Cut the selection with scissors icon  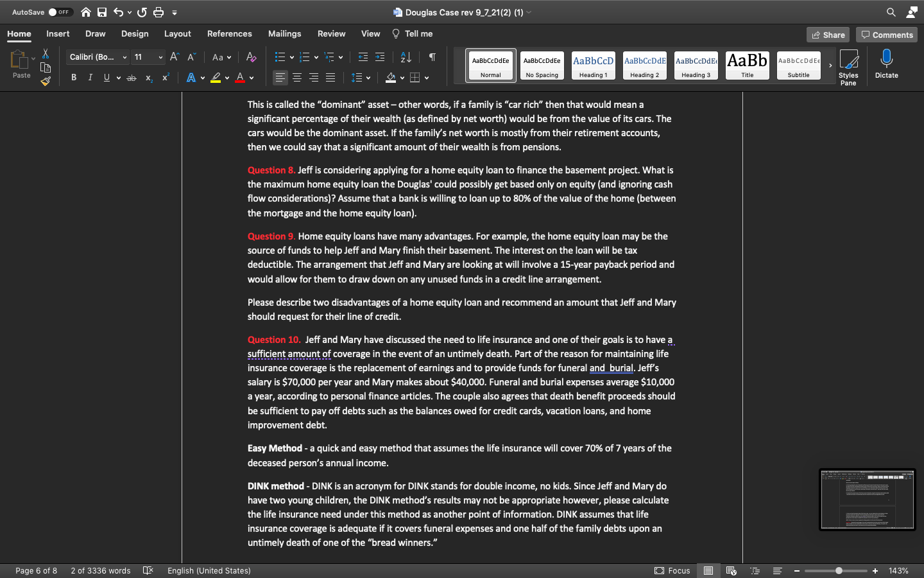click(x=46, y=54)
